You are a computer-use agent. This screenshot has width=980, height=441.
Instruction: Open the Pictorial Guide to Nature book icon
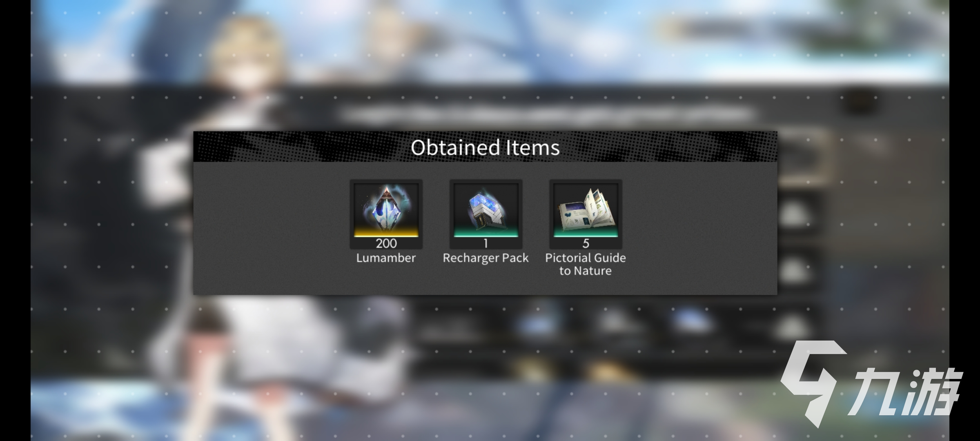[x=586, y=209]
